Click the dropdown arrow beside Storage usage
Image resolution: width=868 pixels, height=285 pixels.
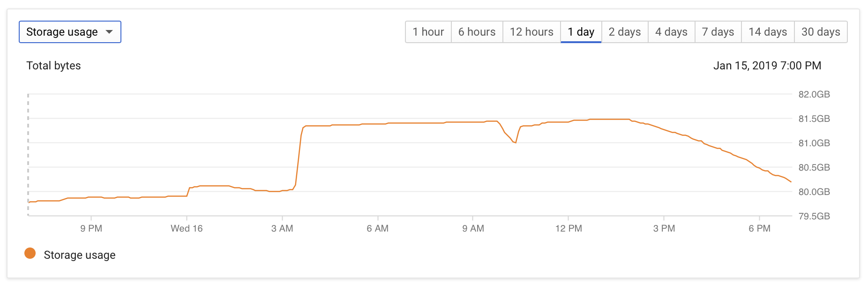coord(109,32)
